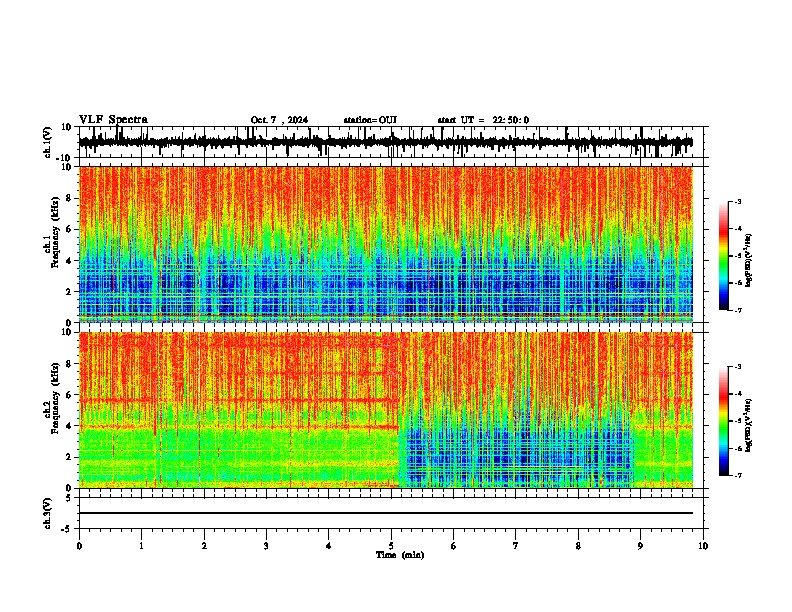Click the ch.2 colorbar label log(PSD)
The height and width of the screenshot is (612, 792).
(x=748, y=425)
